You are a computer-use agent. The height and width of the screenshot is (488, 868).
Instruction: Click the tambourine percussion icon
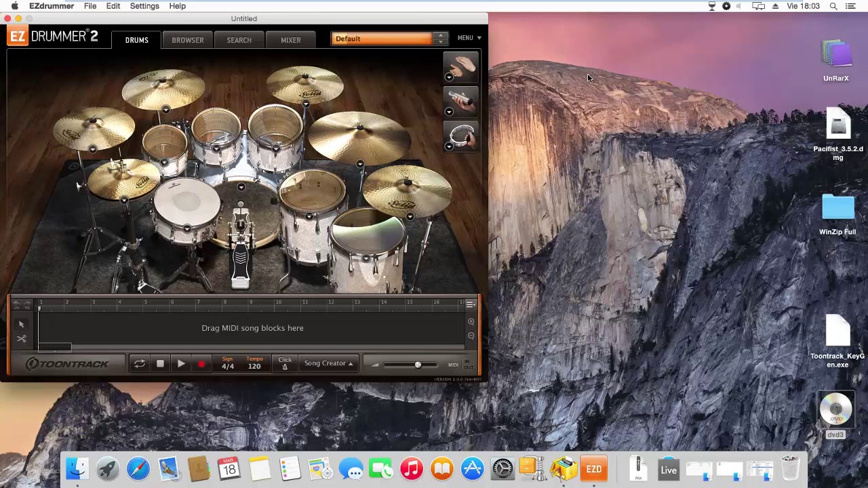pos(461,136)
